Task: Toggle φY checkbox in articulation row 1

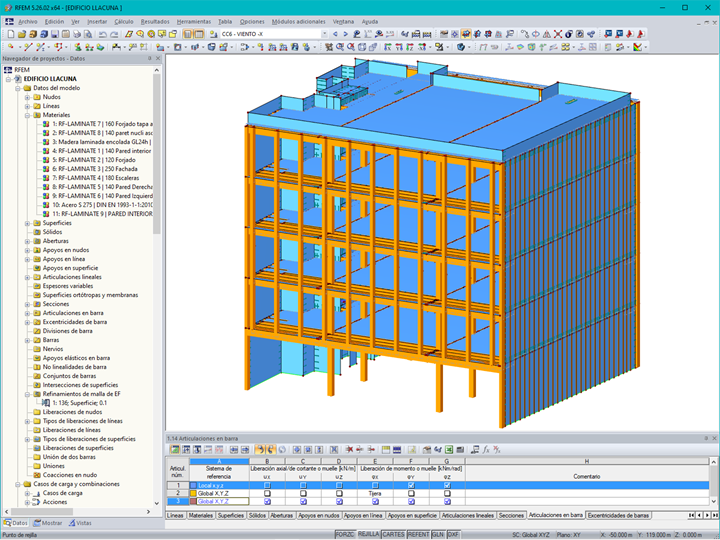Action: (411, 485)
